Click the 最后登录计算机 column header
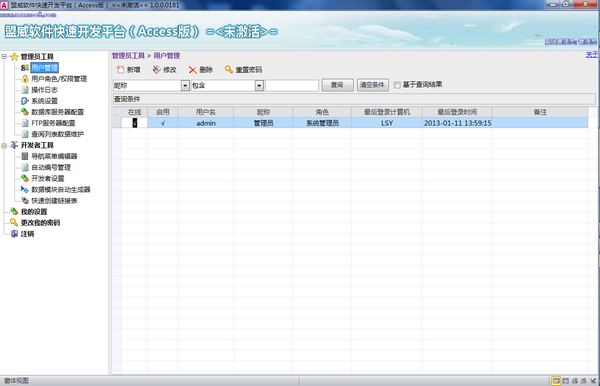Viewport: 600px width, 386px height. point(387,112)
